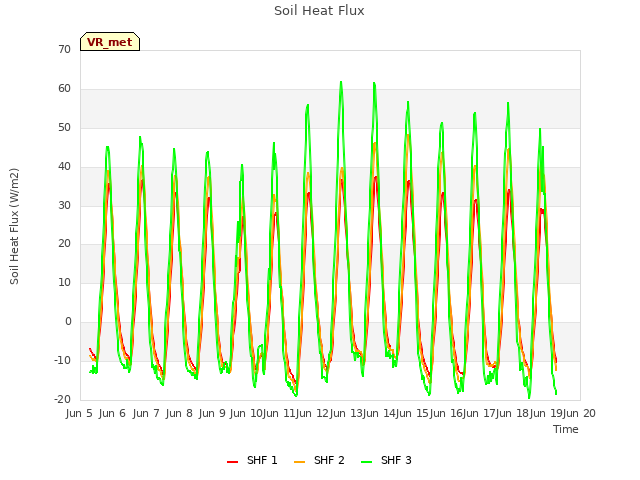
Task: Click the Jun 20 x-axis label
Action: [580, 413]
